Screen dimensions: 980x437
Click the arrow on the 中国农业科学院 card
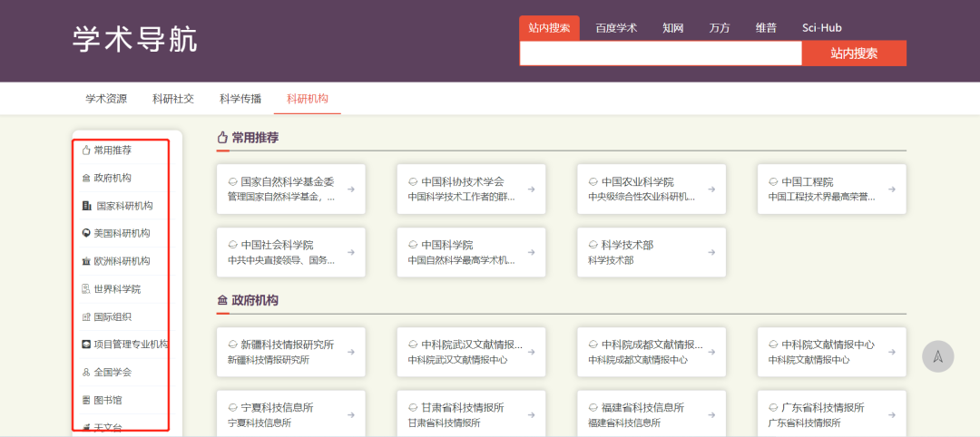[711, 189]
